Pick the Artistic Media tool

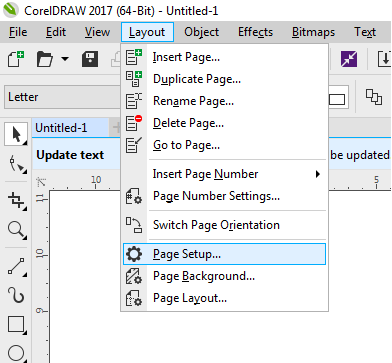(x=16, y=295)
